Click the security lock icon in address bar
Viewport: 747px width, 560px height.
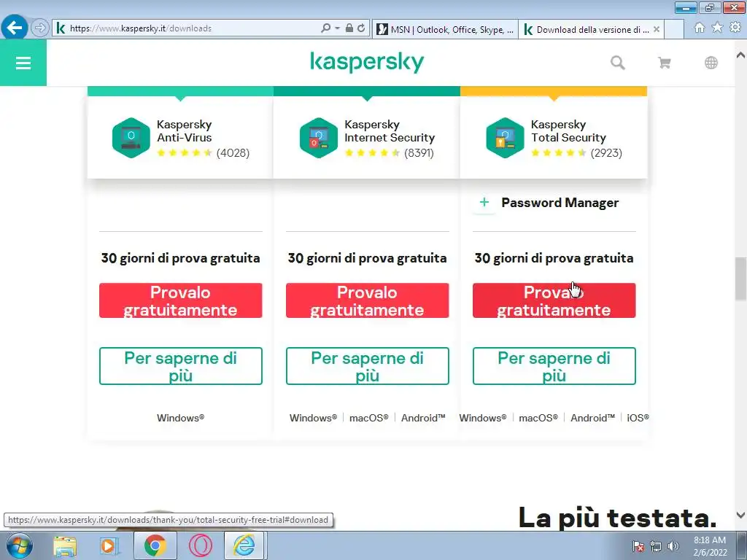pyautogui.click(x=349, y=28)
